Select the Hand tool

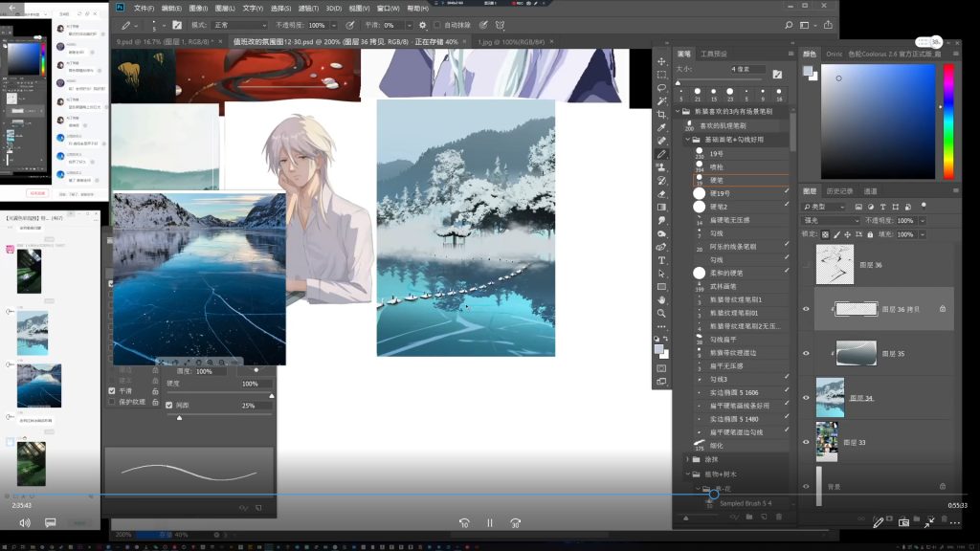pyautogui.click(x=661, y=299)
